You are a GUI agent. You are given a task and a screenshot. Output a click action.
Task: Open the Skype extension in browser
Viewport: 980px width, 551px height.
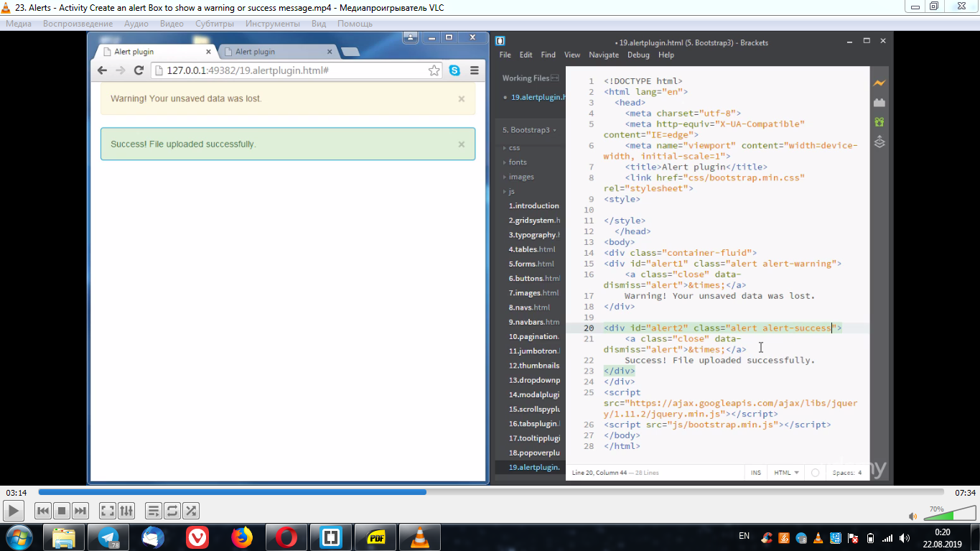click(454, 70)
